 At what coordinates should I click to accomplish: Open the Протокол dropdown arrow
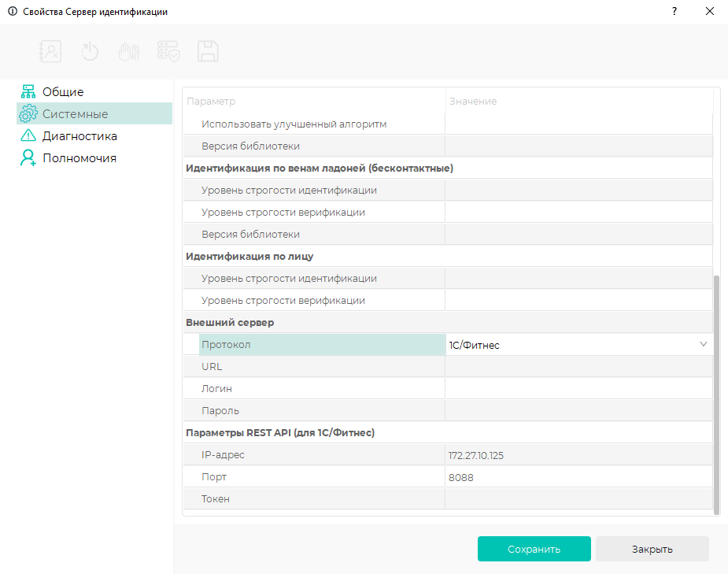tap(704, 344)
